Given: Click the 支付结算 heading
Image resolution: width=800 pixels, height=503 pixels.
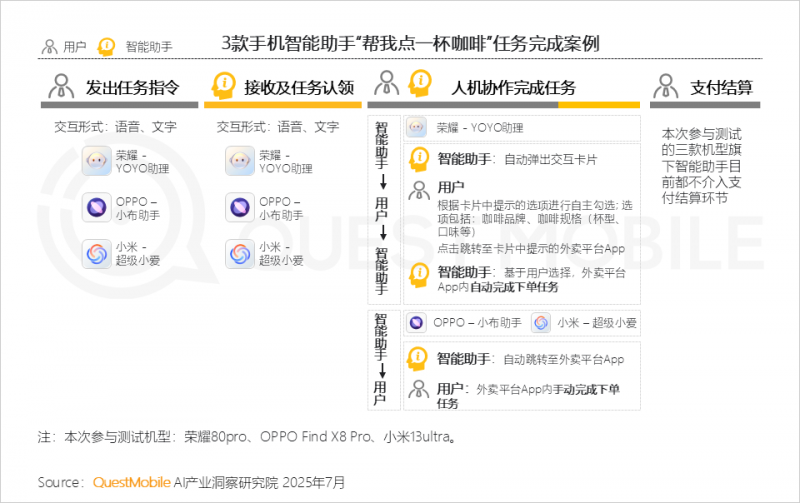Looking at the screenshot, I should 721,87.
